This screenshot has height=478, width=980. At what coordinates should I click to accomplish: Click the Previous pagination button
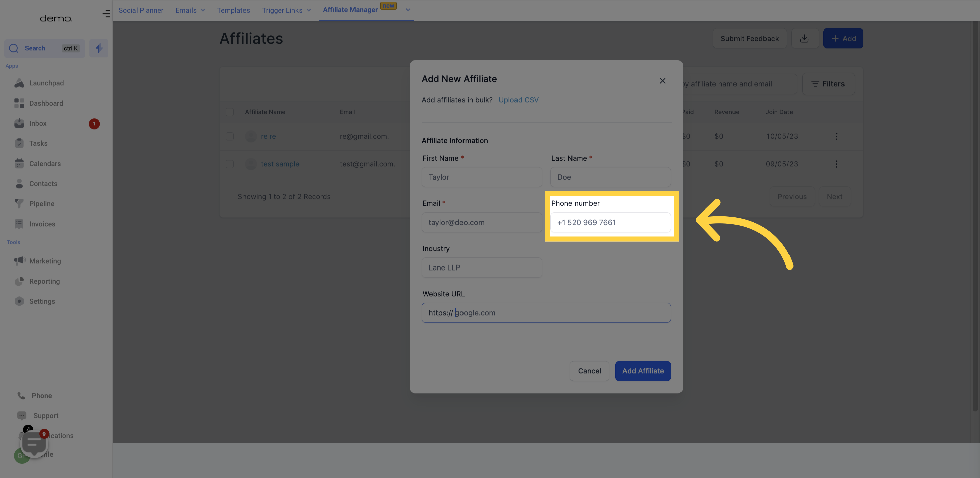[x=792, y=197]
